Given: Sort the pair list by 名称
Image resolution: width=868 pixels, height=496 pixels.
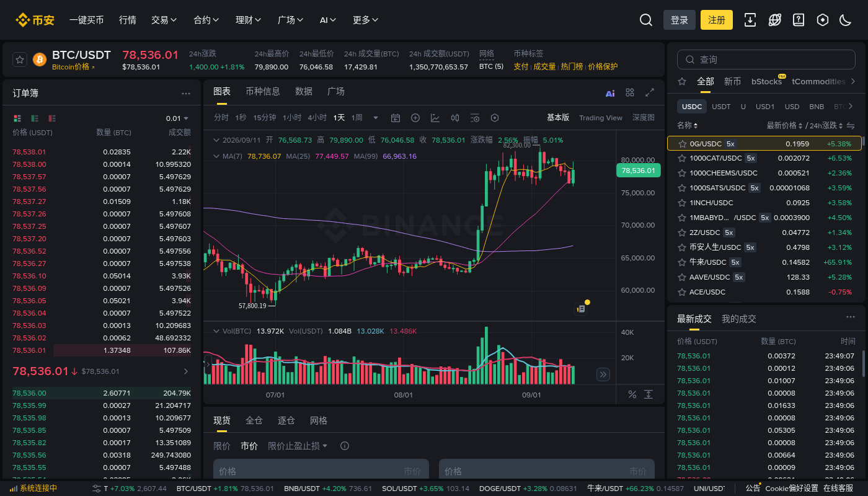Looking at the screenshot, I should pyautogui.click(x=688, y=125).
